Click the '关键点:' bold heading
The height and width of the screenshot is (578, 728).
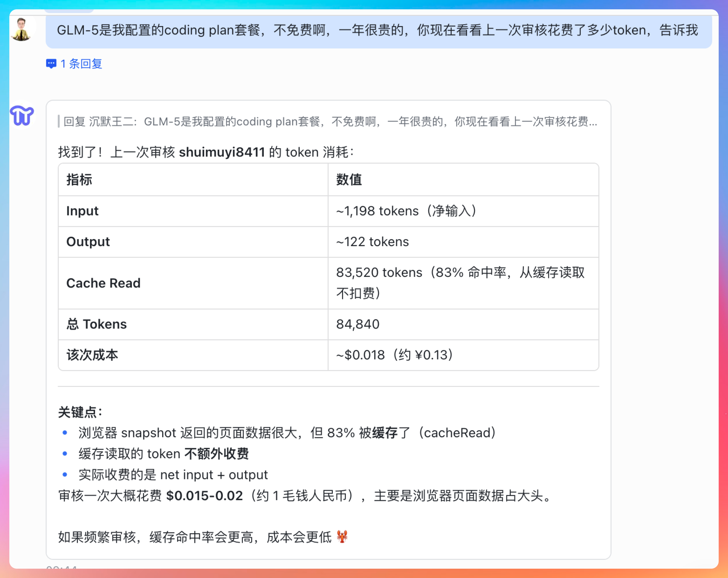[x=80, y=412]
